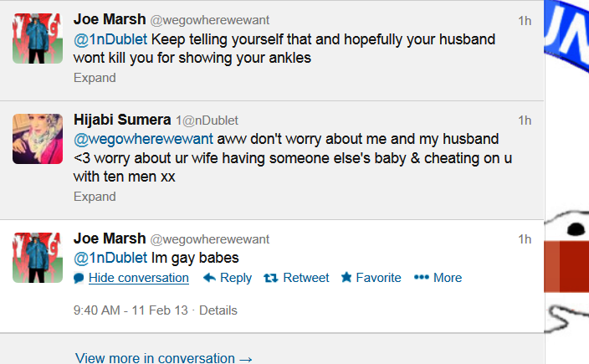Click the Reply arrow icon
This screenshot has width=589, height=364.
coord(209,278)
